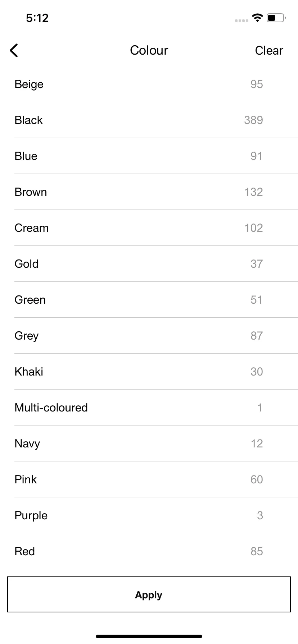Image resolution: width=298 pixels, height=644 pixels.
Task: Select Black colour option
Action: click(149, 120)
